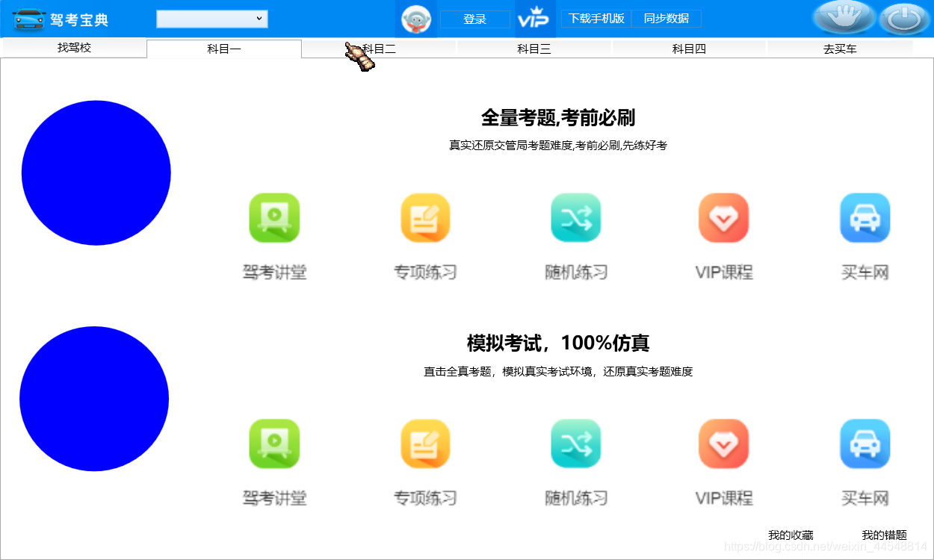Open 驾考讲堂 icon under 模拟考试 section
The image size is (934, 560).
tap(274, 444)
